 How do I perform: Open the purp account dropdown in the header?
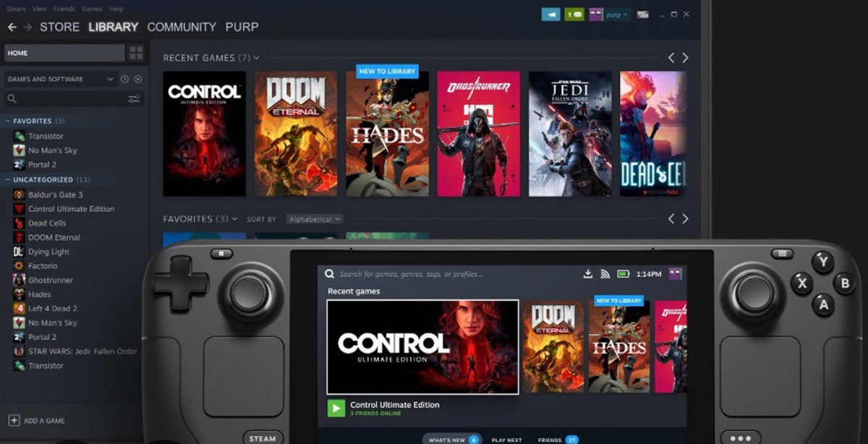coord(618,14)
